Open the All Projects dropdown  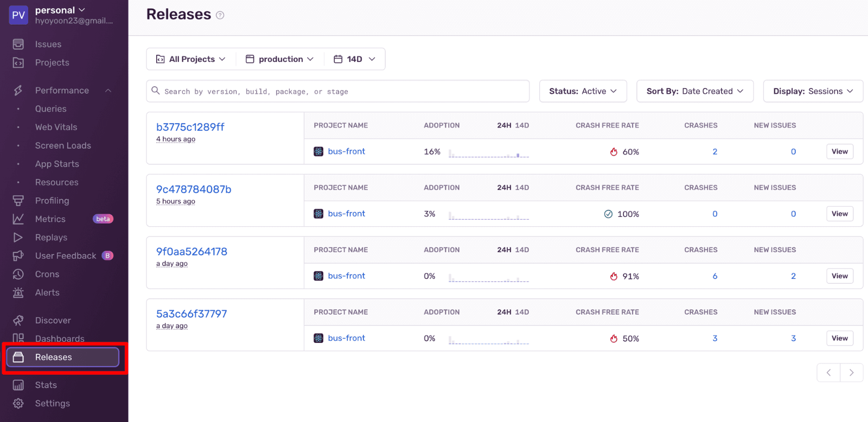tap(191, 59)
